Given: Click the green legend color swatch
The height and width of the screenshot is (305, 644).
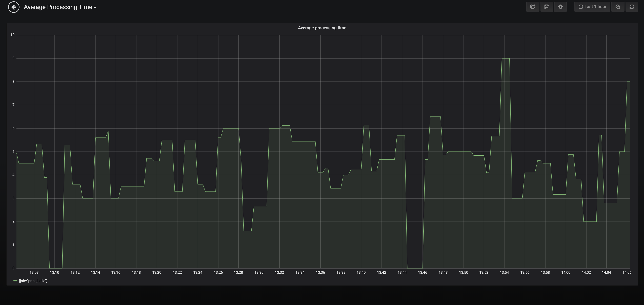Looking at the screenshot, I should click(15, 281).
